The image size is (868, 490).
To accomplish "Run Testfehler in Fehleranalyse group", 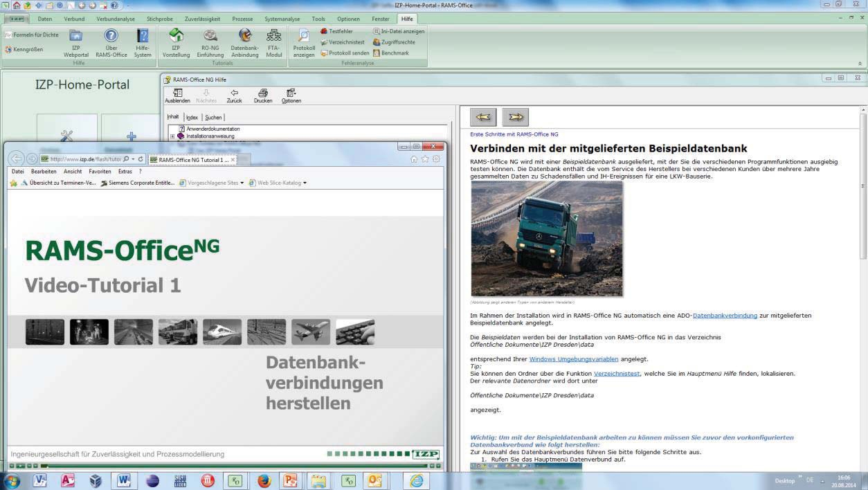I will pos(336,31).
